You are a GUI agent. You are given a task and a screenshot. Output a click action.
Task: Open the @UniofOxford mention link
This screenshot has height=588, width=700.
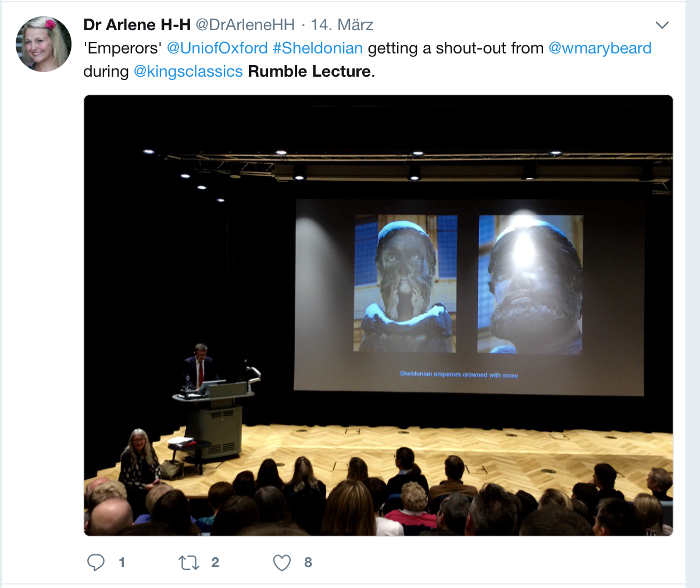[x=217, y=48]
